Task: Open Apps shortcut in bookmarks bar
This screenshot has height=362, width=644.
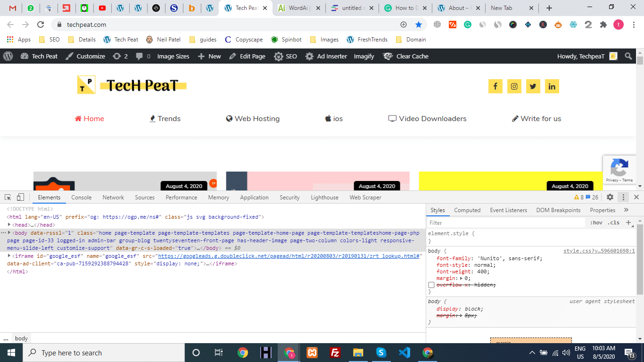Action: pos(19,40)
